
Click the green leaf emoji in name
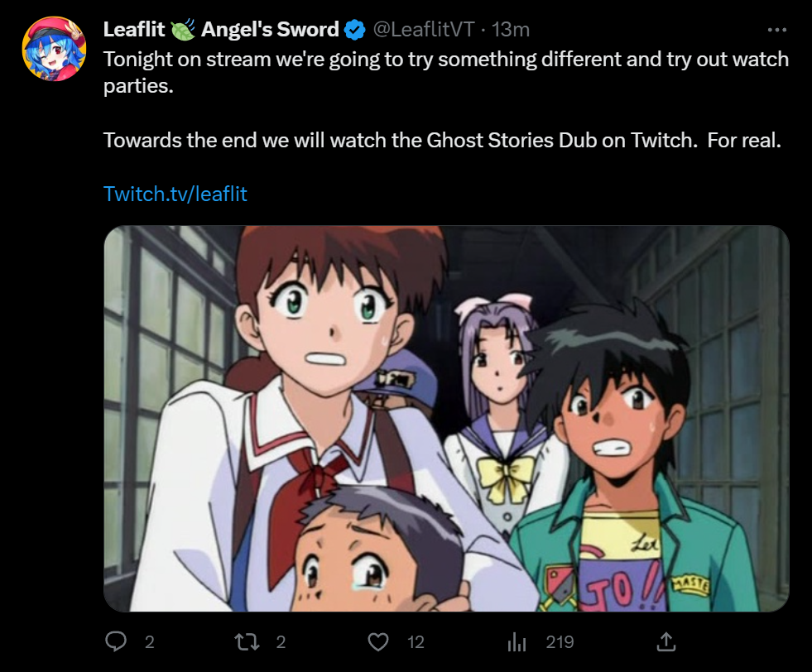coord(182,30)
